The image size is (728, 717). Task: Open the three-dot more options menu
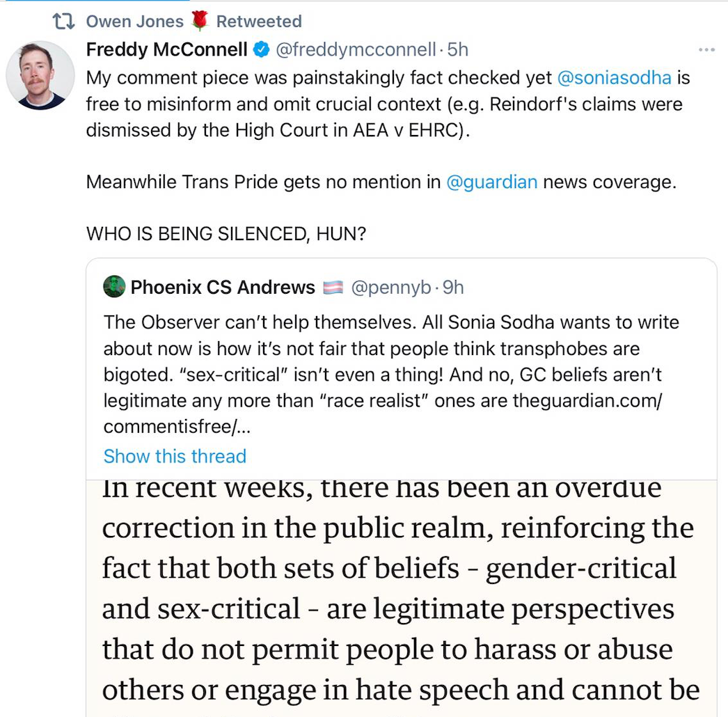706,50
